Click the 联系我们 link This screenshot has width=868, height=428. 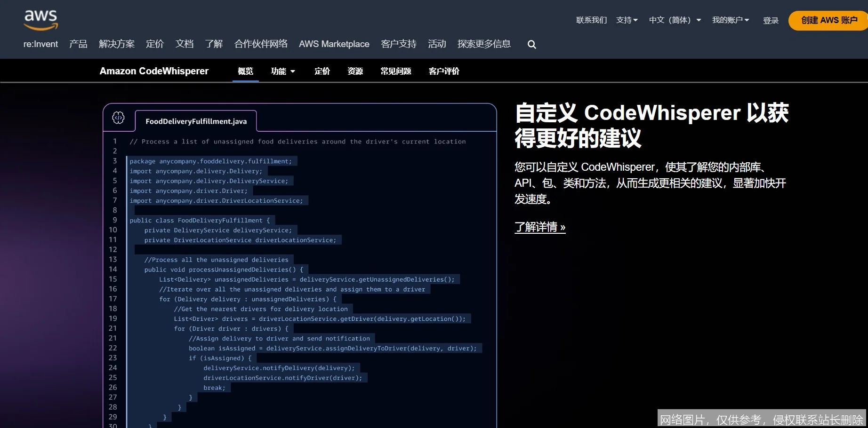[592, 20]
